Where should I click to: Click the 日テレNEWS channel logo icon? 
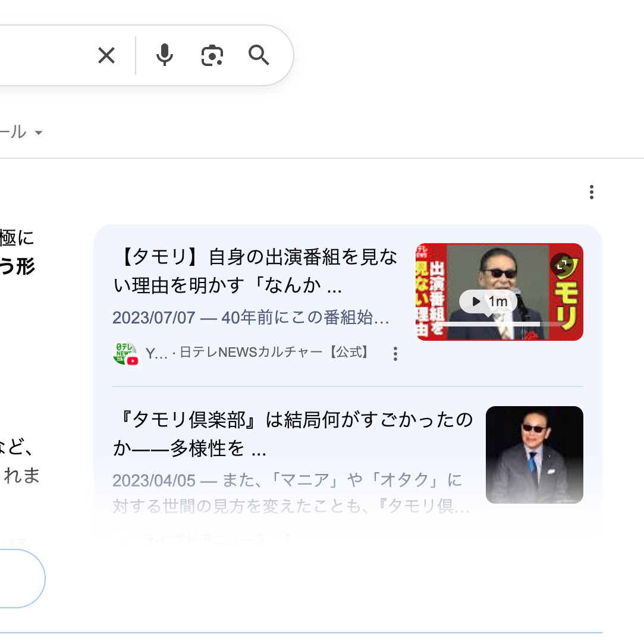pyautogui.click(x=125, y=353)
